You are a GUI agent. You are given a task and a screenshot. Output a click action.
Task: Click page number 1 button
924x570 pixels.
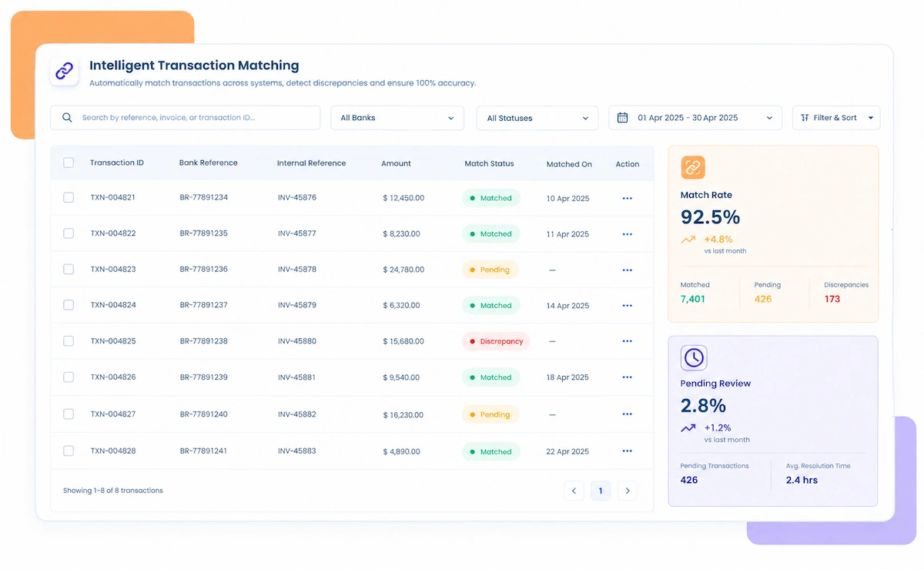click(601, 491)
